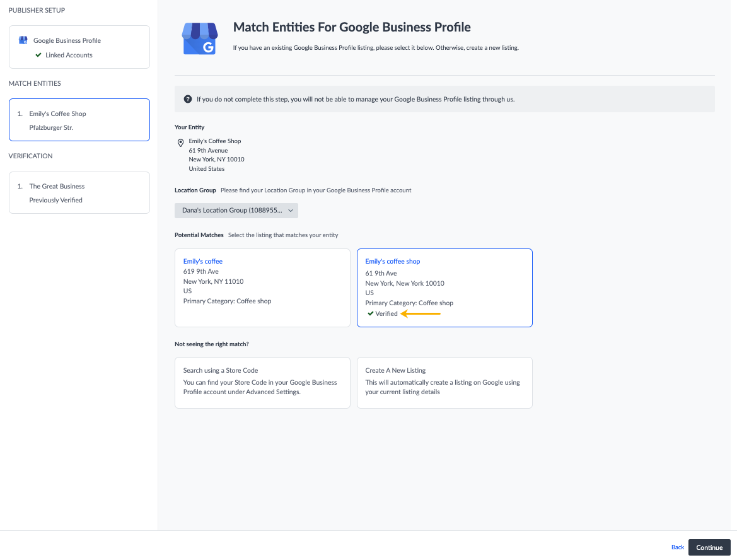
Task: Select The Great Business verification step
Action: [79, 193]
